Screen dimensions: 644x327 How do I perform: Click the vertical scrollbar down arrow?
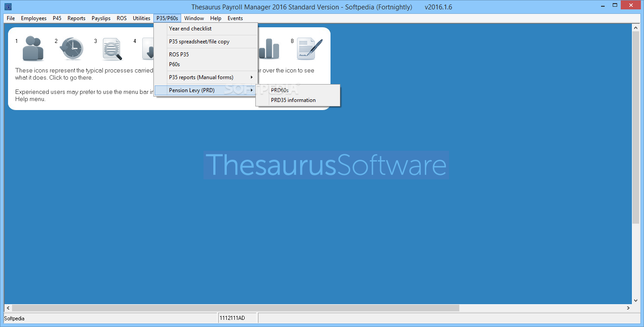point(636,300)
